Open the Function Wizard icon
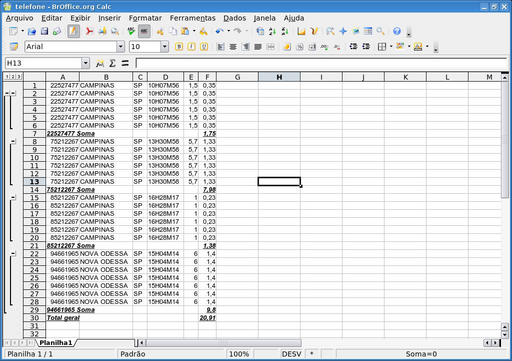Image resolution: width=512 pixels, height=361 pixels. tap(100, 63)
